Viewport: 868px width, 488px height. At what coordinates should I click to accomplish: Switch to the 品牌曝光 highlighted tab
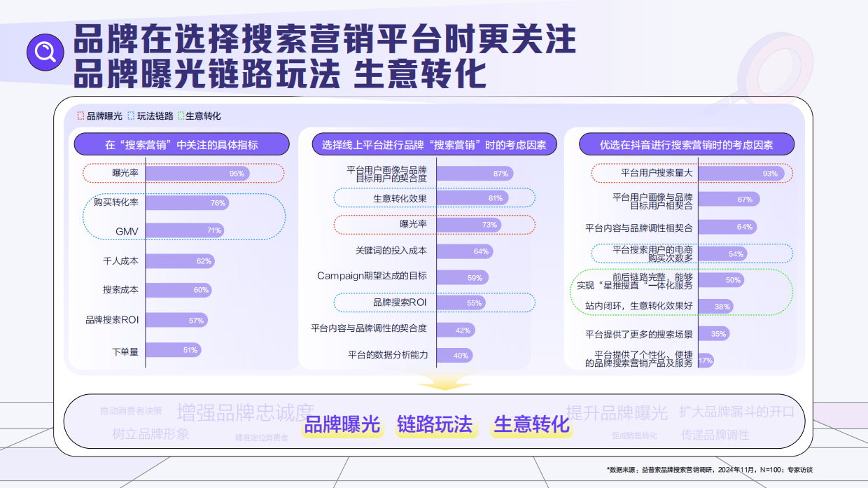point(343,424)
